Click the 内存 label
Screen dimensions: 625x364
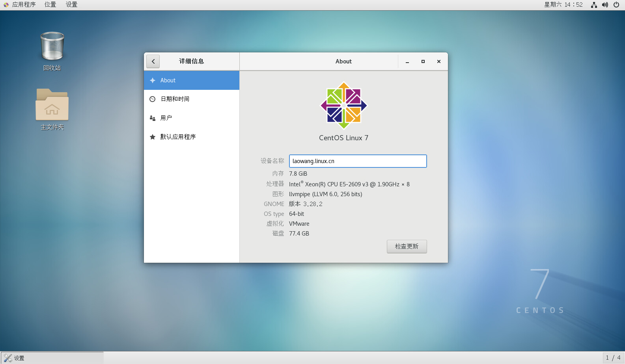[x=278, y=174]
